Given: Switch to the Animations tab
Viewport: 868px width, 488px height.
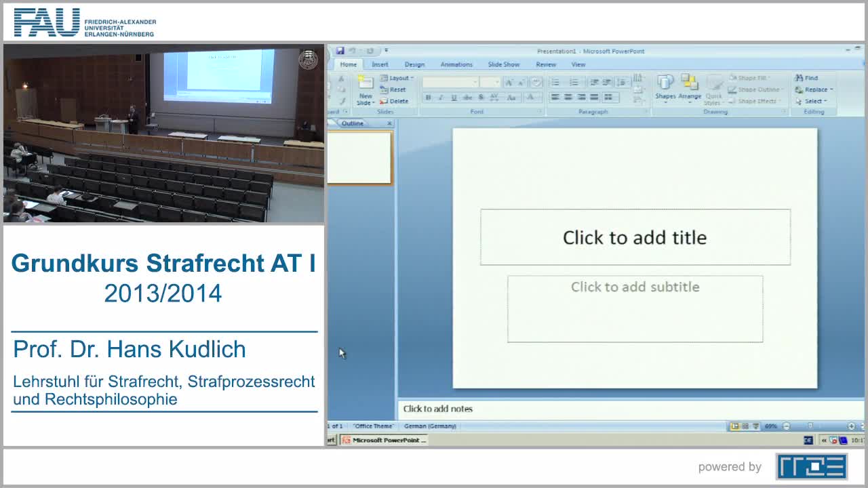Looking at the screenshot, I should click(x=456, y=64).
